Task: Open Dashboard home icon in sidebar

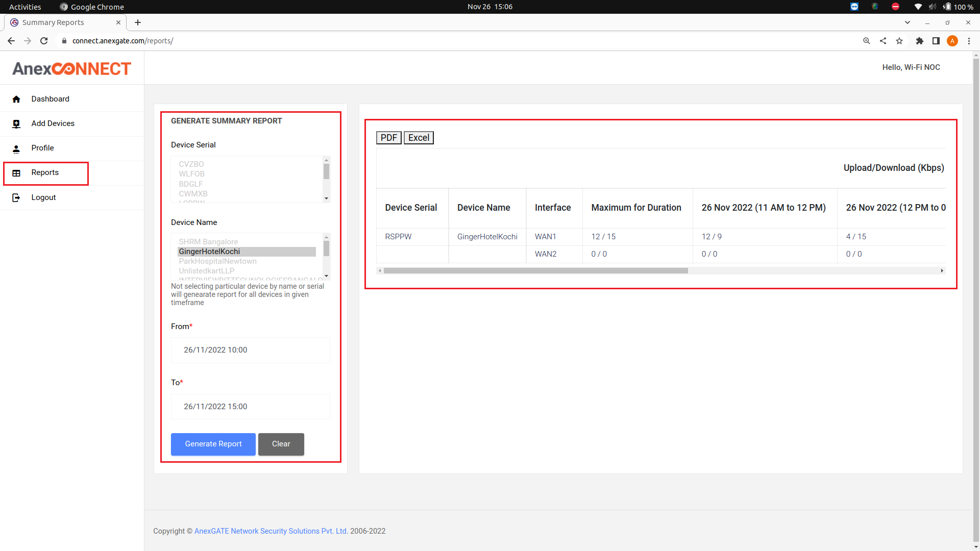Action: coord(16,99)
